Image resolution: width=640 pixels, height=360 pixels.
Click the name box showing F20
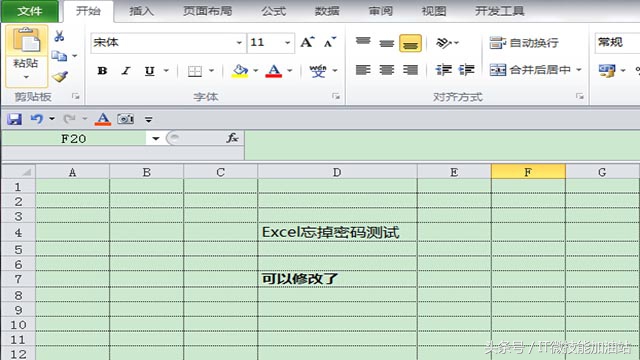(x=74, y=139)
